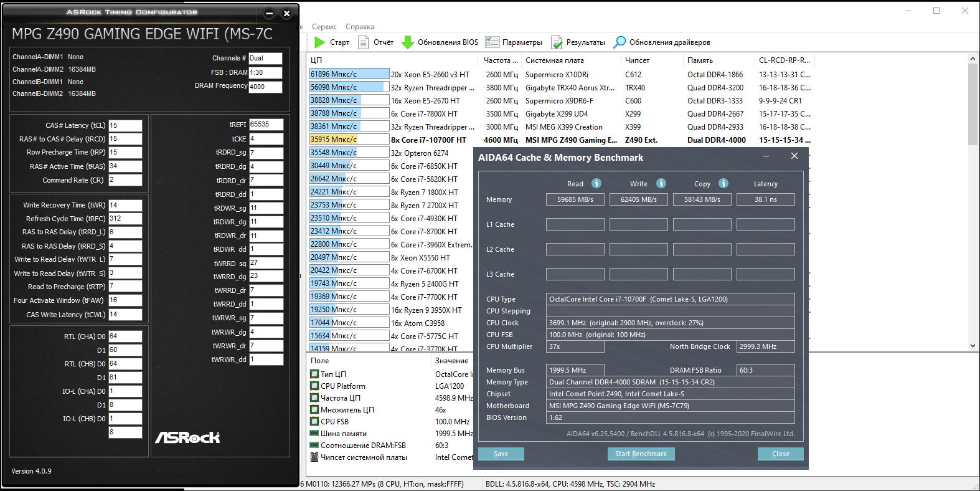Click the tWRRD_dg field showing 23
The width and height of the screenshot is (980, 491).
(266, 276)
